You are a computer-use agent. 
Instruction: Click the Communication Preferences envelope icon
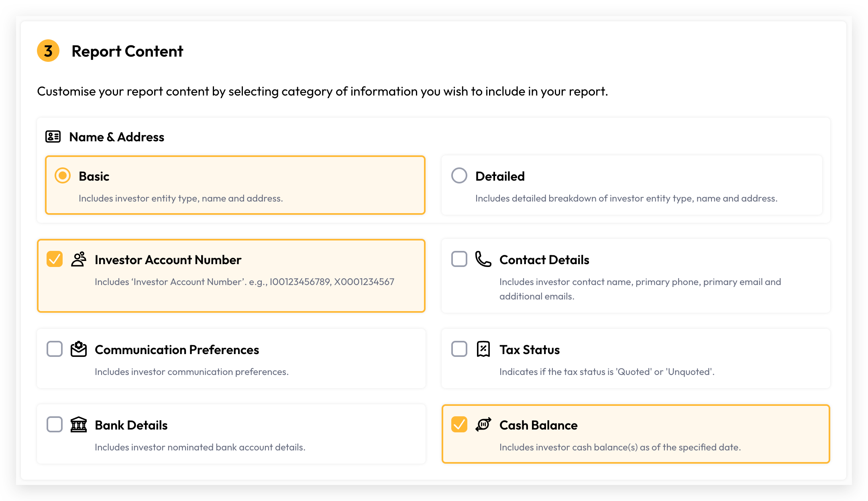pos(79,349)
